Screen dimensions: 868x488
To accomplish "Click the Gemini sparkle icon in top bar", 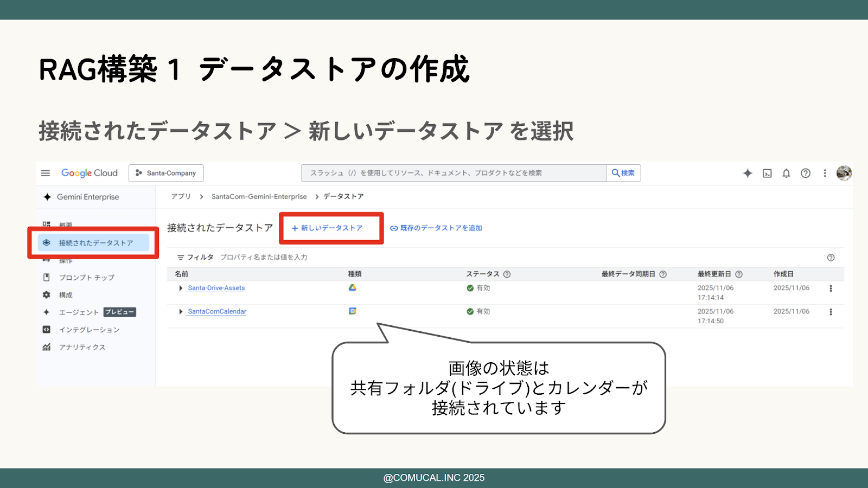I will click(748, 173).
